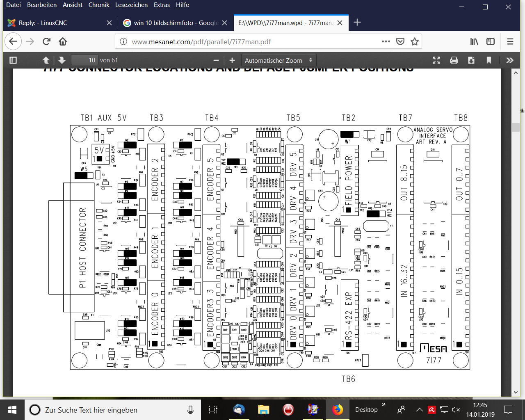Go to next PDF page
This screenshot has height=420, width=525.
tap(62, 60)
